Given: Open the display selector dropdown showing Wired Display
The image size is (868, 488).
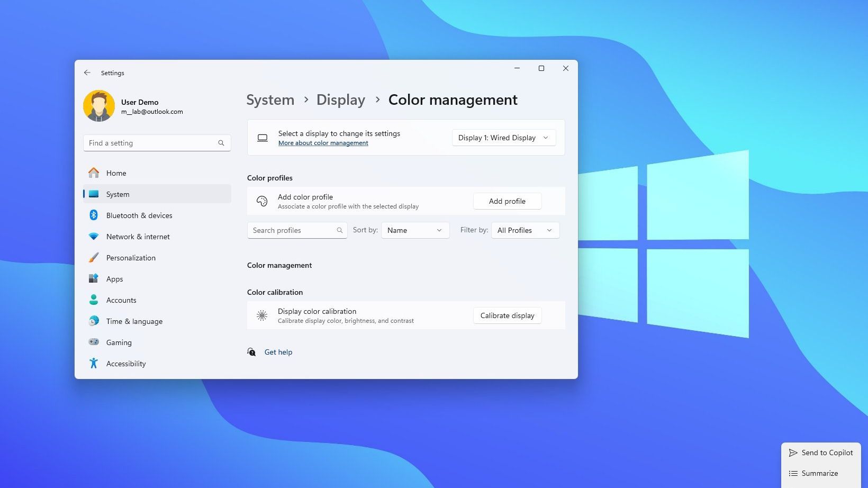Looking at the screenshot, I should point(504,138).
